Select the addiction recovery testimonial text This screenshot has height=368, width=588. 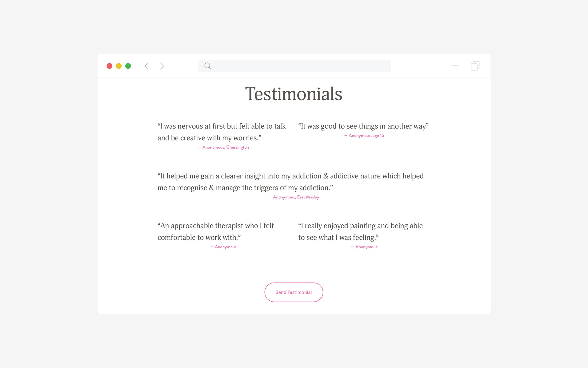[x=294, y=182]
